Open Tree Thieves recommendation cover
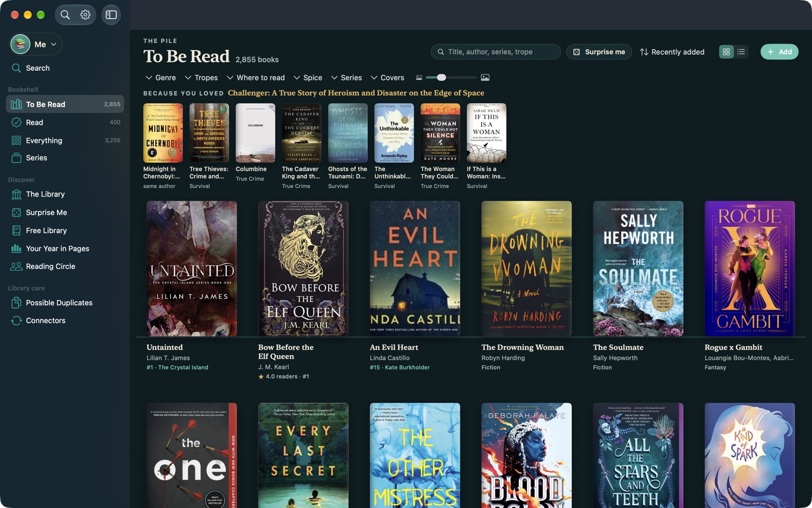This screenshot has height=508, width=812. tap(209, 133)
